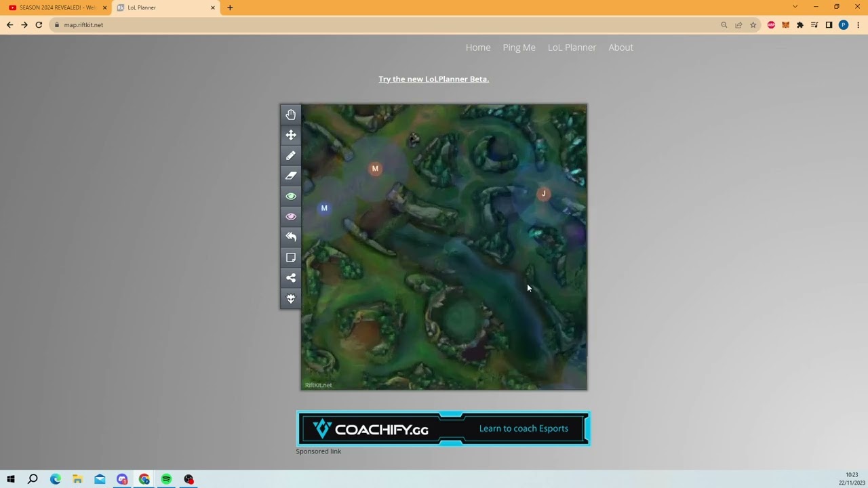This screenshot has height=488, width=868.
Task: Open the Windows Start menu
Action: pyautogui.click(x=11, y=479)
